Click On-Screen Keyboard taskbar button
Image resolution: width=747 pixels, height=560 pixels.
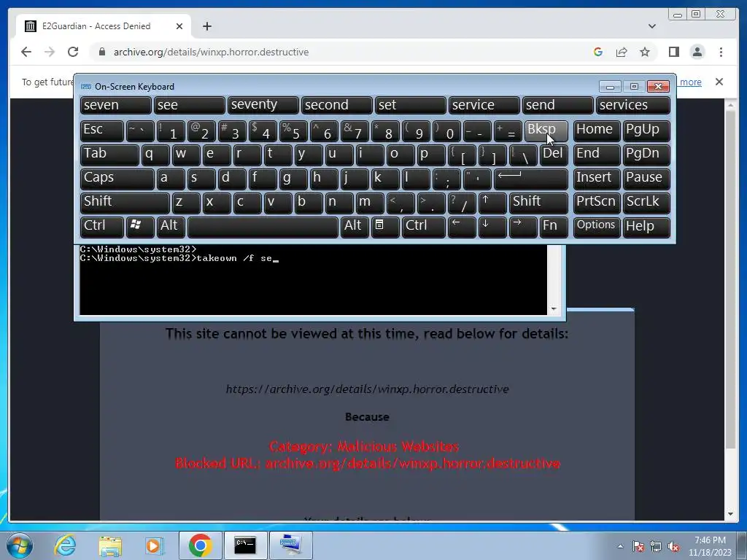coord(291,545)
